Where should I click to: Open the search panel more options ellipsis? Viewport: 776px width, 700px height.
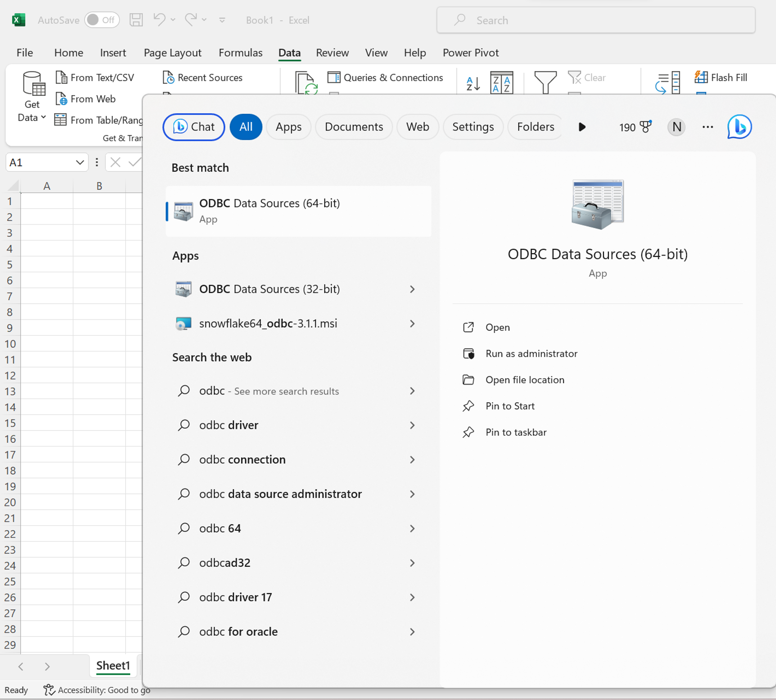(708, 127)
